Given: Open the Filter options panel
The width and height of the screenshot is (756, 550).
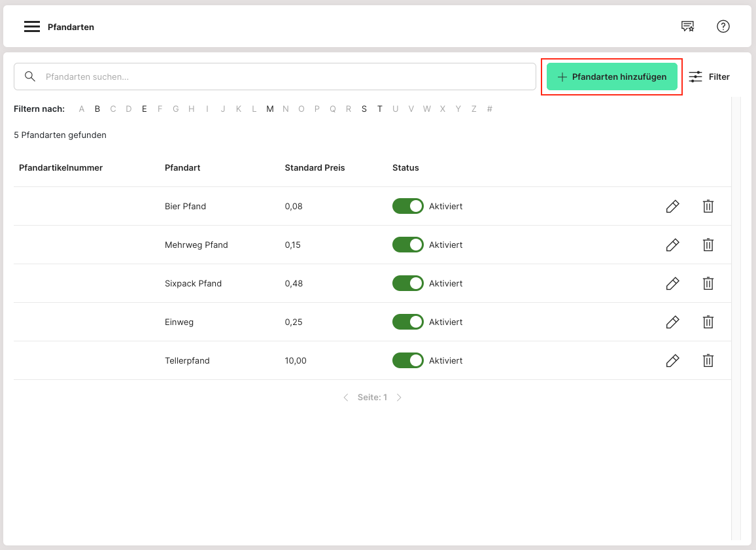Looking at the screenshot, I should coord(710,77).
